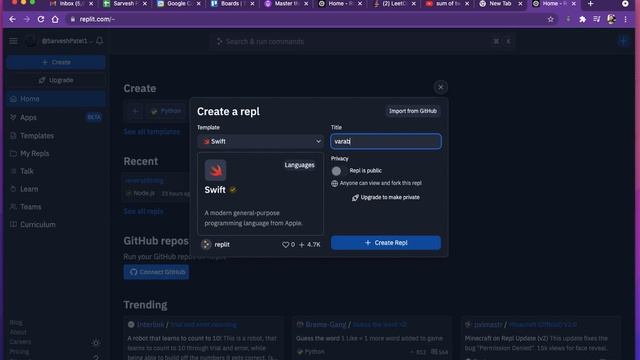Focus the Title input field
Viewport: 640px width, 360px height.
[386, 141]
